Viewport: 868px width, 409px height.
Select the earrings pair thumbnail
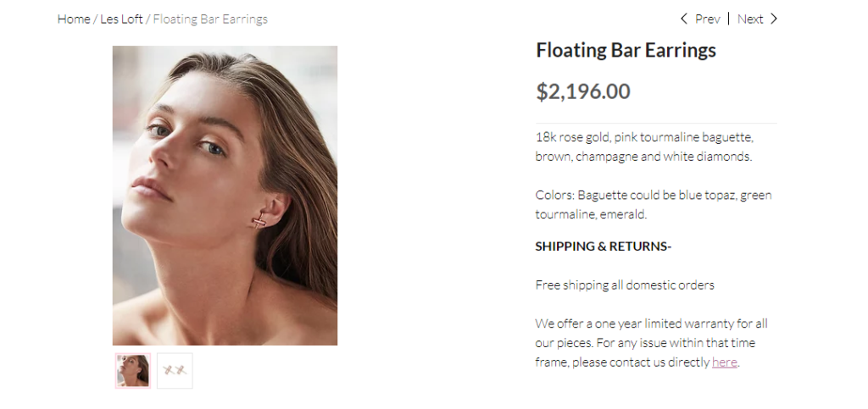click(175, 370)
